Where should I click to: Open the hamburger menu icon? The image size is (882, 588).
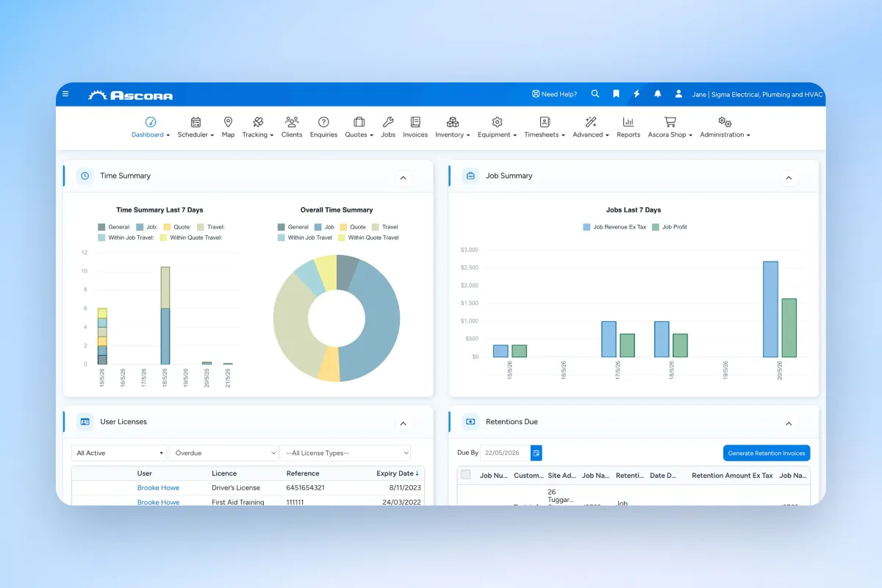click(65, 94)
